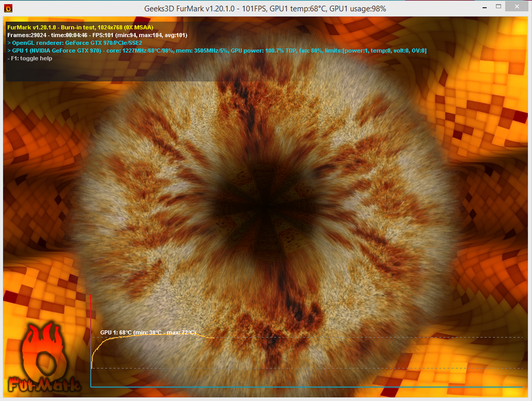Click the 'F1: toggle help' hint text

click(30, 58)
